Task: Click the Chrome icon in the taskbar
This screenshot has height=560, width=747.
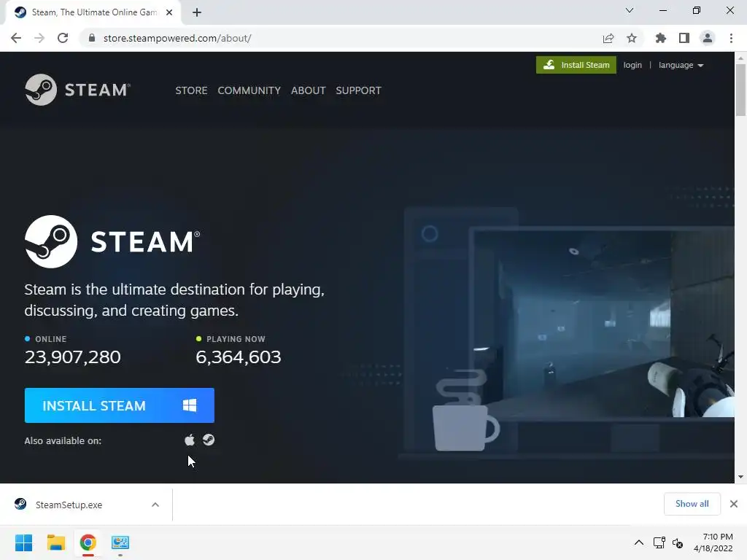Action: 88,542
